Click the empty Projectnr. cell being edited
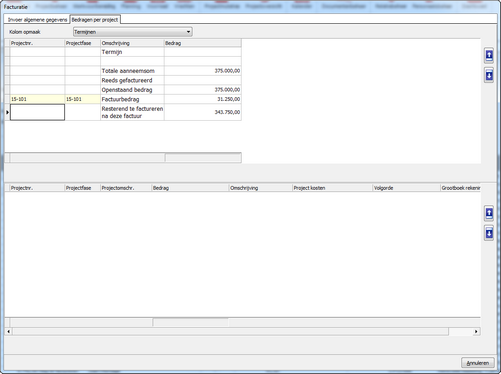 tap(37, 112)
